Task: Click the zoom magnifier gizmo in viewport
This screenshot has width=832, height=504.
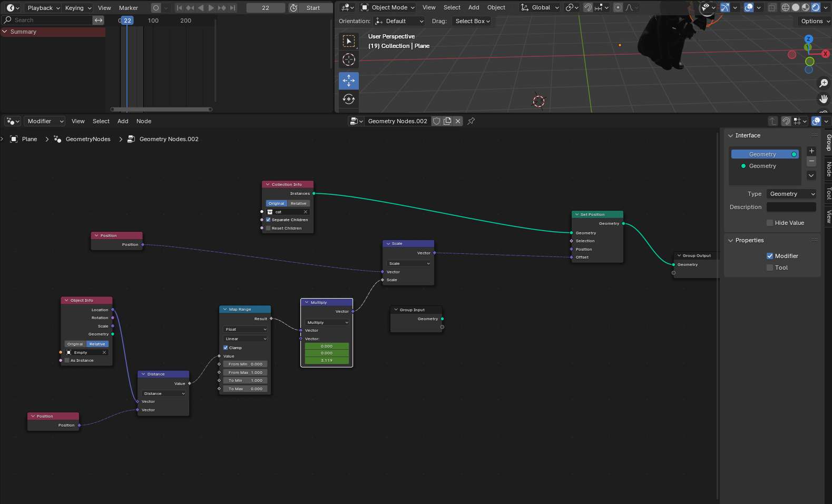Action: 824,83
